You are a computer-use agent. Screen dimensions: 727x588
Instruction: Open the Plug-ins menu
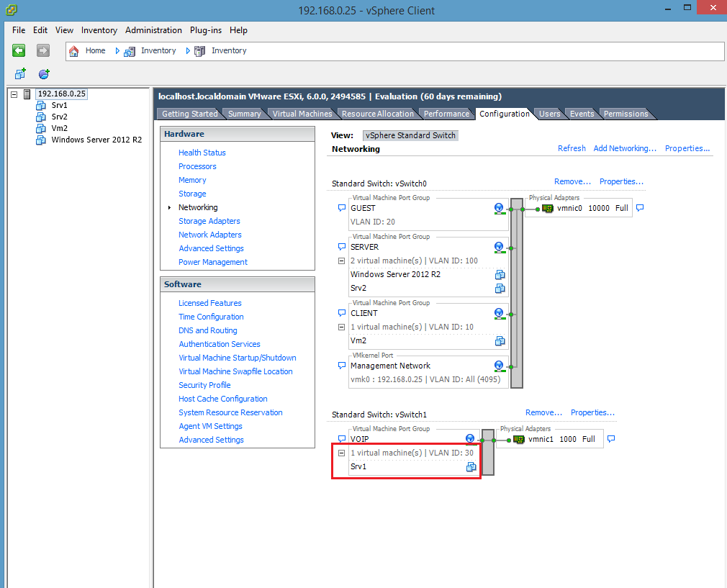206,30
